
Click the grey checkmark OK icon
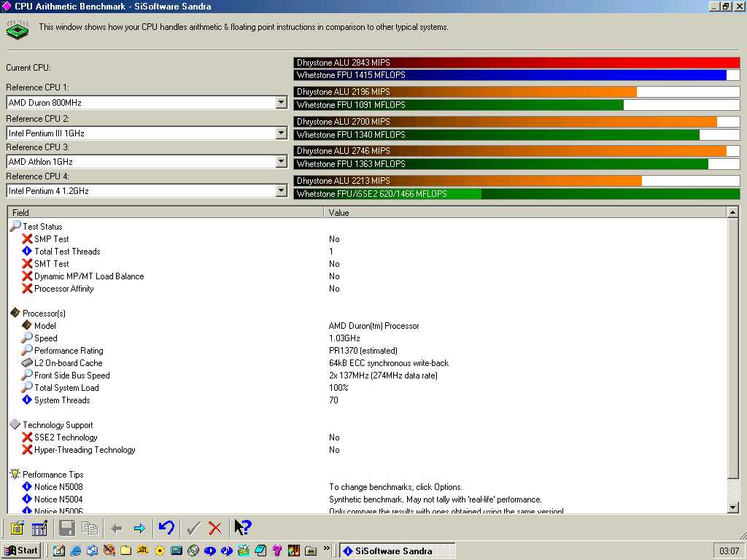pos(193,528)
